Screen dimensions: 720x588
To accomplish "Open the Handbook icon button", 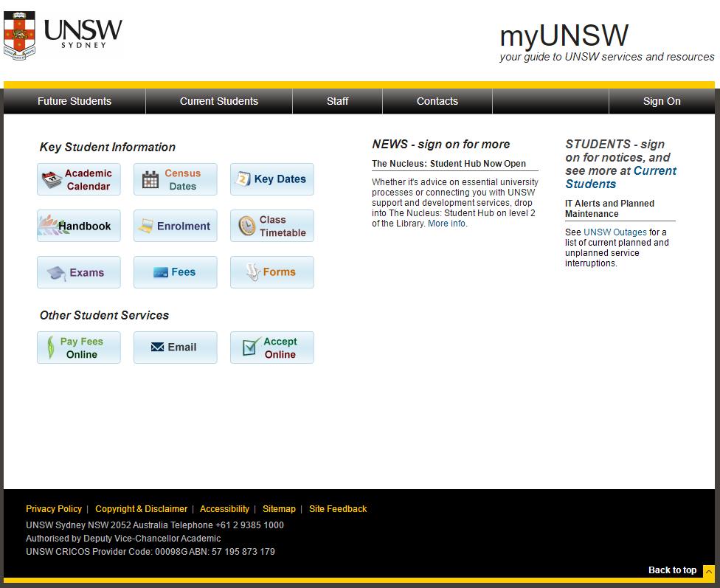I will [79, 226].
